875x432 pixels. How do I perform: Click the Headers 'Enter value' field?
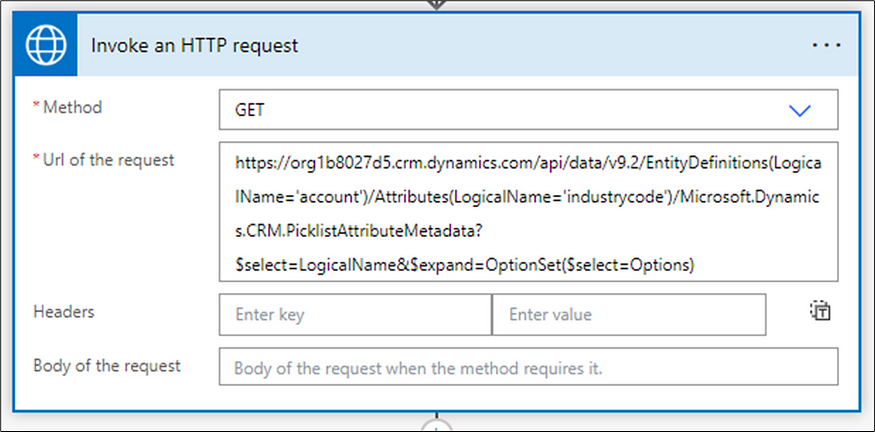click(628, 315)
